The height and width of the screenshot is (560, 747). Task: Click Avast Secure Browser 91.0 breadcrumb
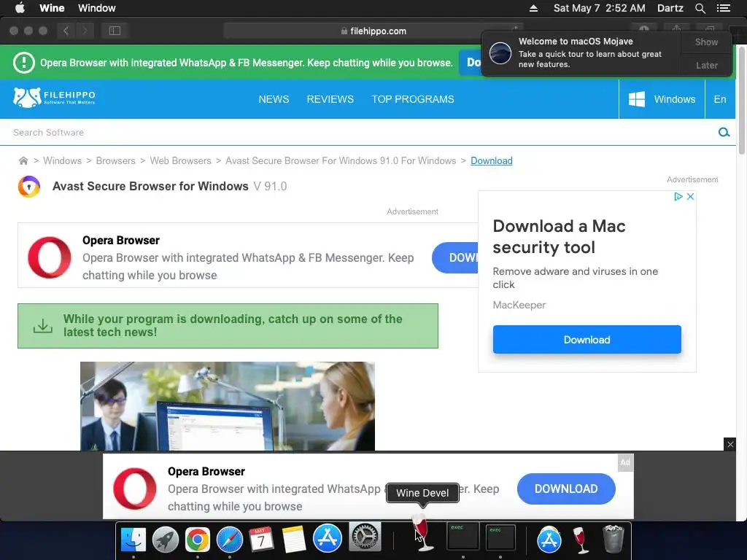(341, 160)
